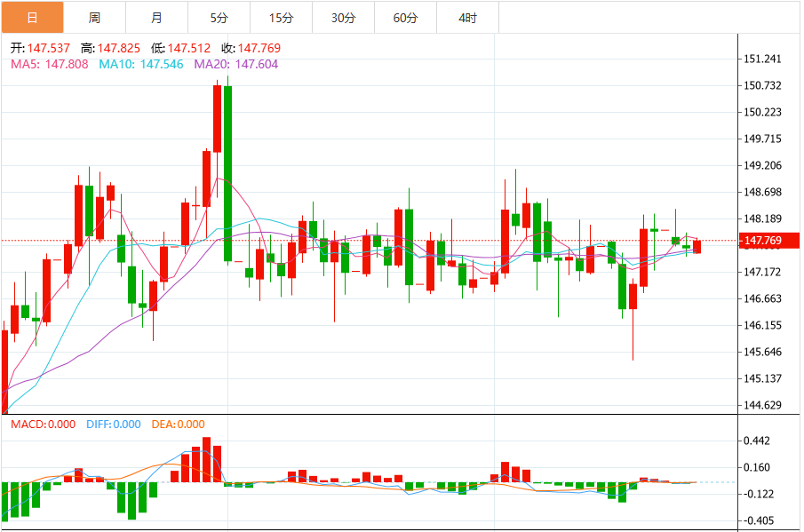This screenshot has width=804, height=532.
Task: Click the tallest red MACD histogram bar
Action: (x=207, y=460)
